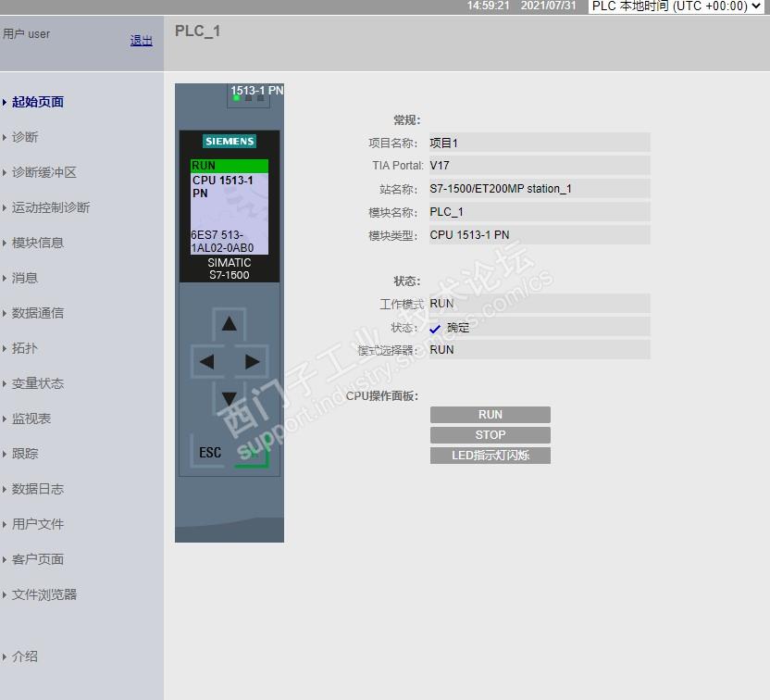Expand arrow beside 介绍
The image size is (770, 700).
coord(5,656)
